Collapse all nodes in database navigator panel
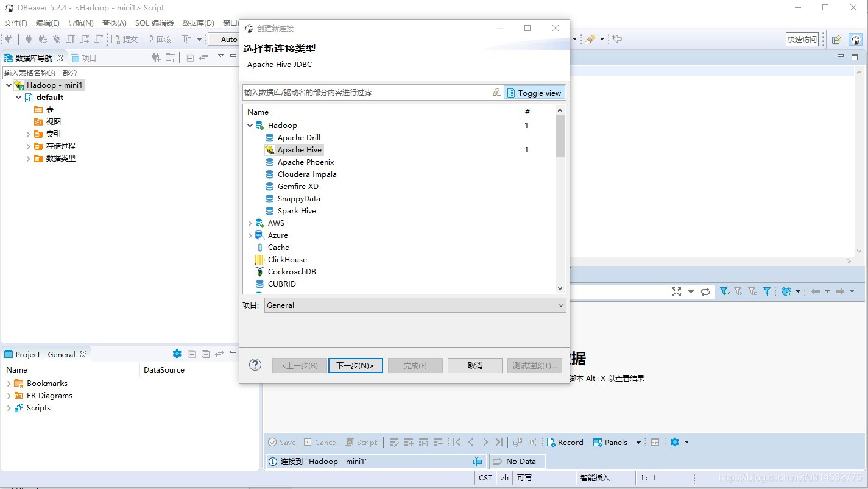Viewport: 868px width, 489px height. point(189,57)
